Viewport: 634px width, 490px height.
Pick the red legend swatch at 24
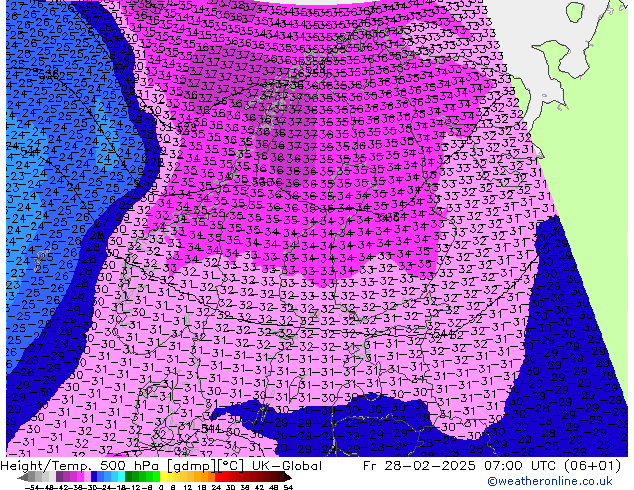218,476
